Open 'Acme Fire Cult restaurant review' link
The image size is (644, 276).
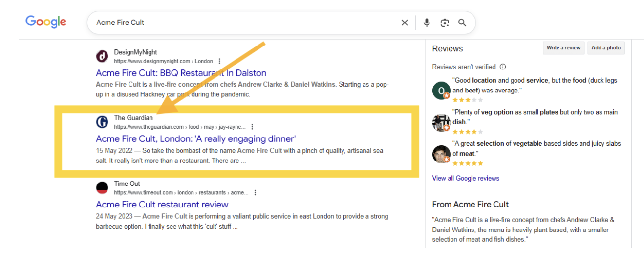(x=162, y=205)
